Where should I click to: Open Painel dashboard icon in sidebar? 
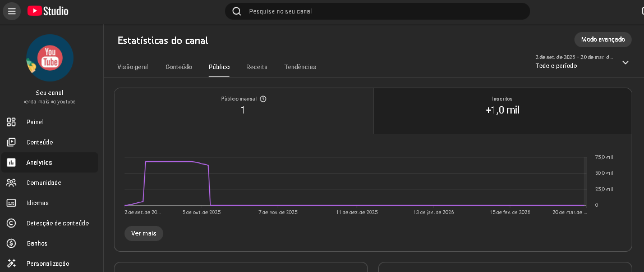pyautogui.click(x=11, y=122)
